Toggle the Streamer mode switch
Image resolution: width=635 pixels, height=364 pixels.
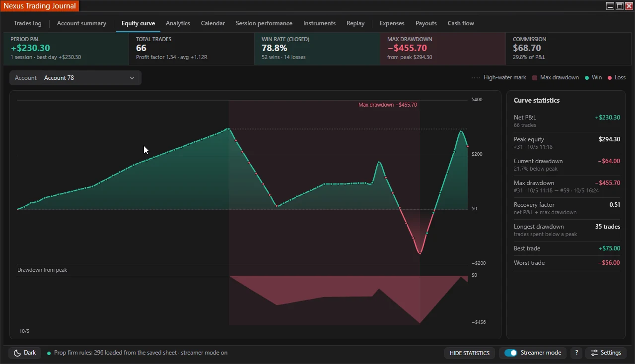coord(511,353)
